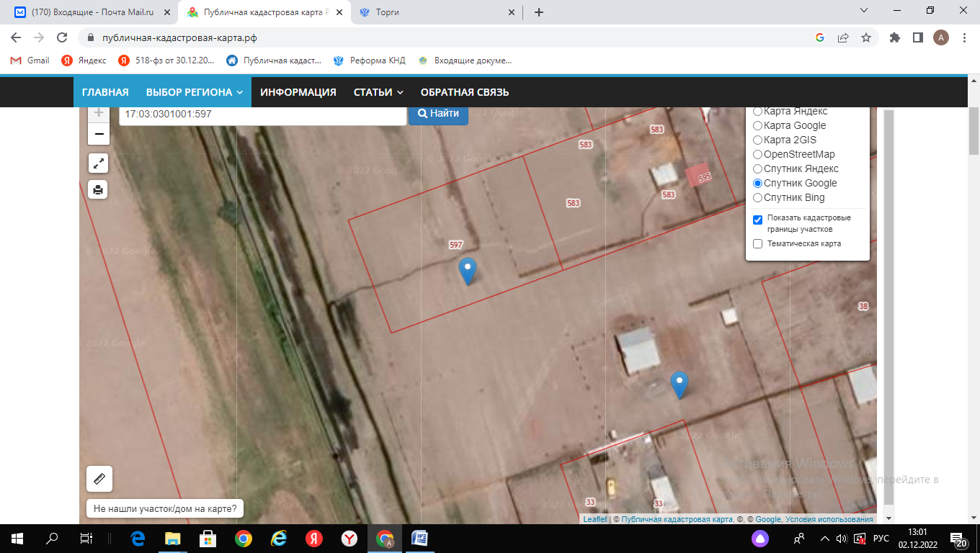Click the cadastral number search field

[x=262, y=114]
